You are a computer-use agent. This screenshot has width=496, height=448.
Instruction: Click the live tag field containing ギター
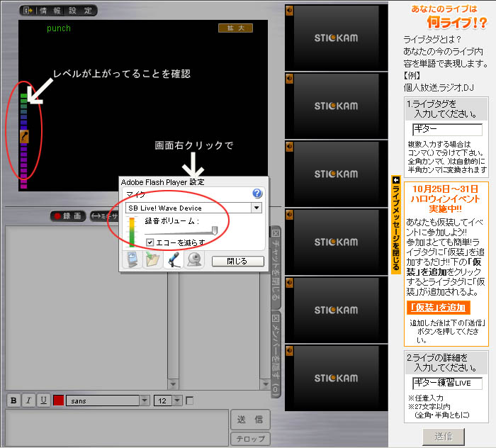[x=447, y=129]
